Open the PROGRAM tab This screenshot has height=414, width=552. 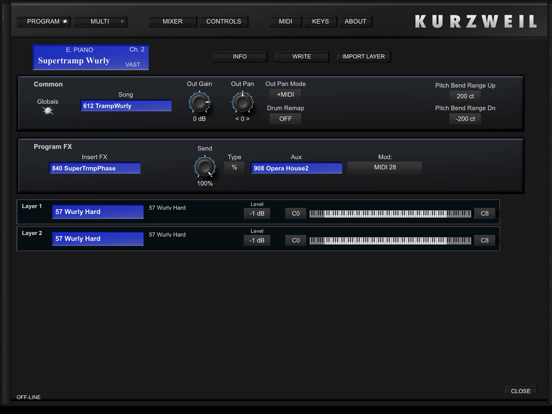[x=44, y=21]
